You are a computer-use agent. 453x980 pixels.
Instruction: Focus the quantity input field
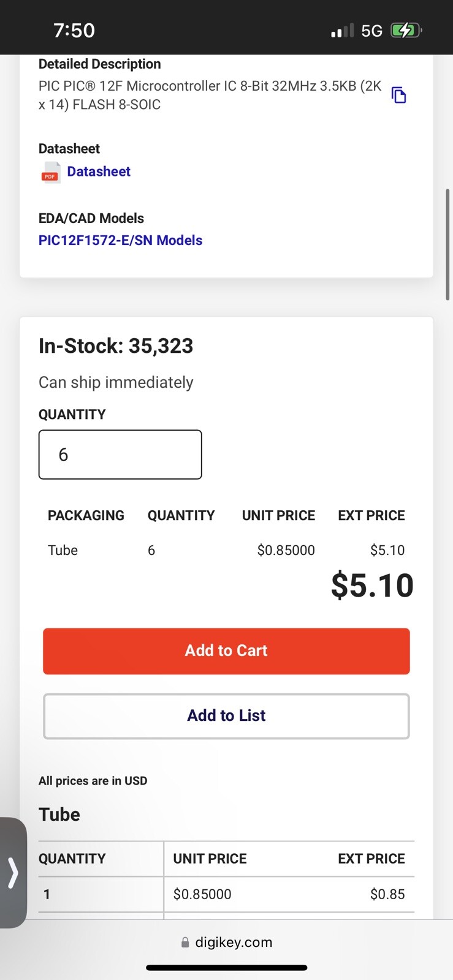coord(120,454)
